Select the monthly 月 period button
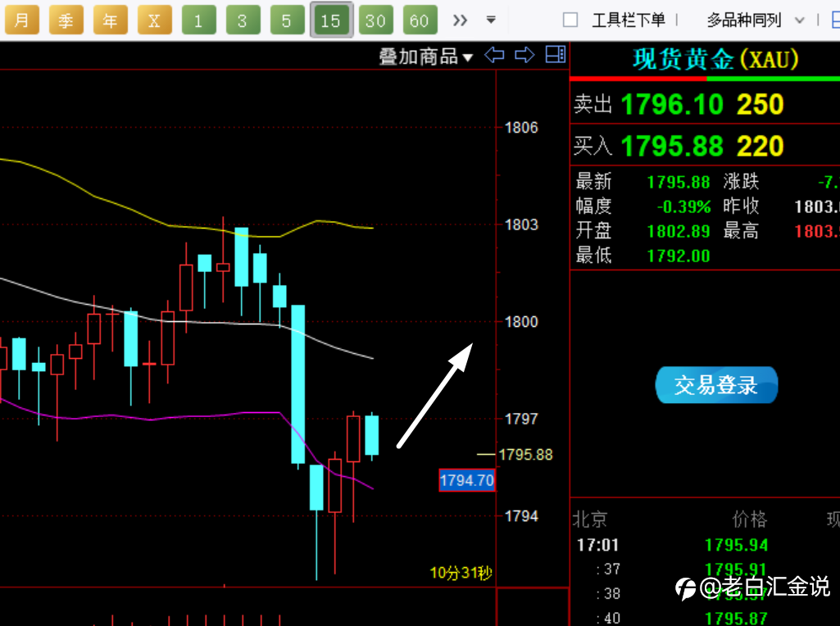The height and width of the screenshot is (626, 840). [x=22, y=20]
